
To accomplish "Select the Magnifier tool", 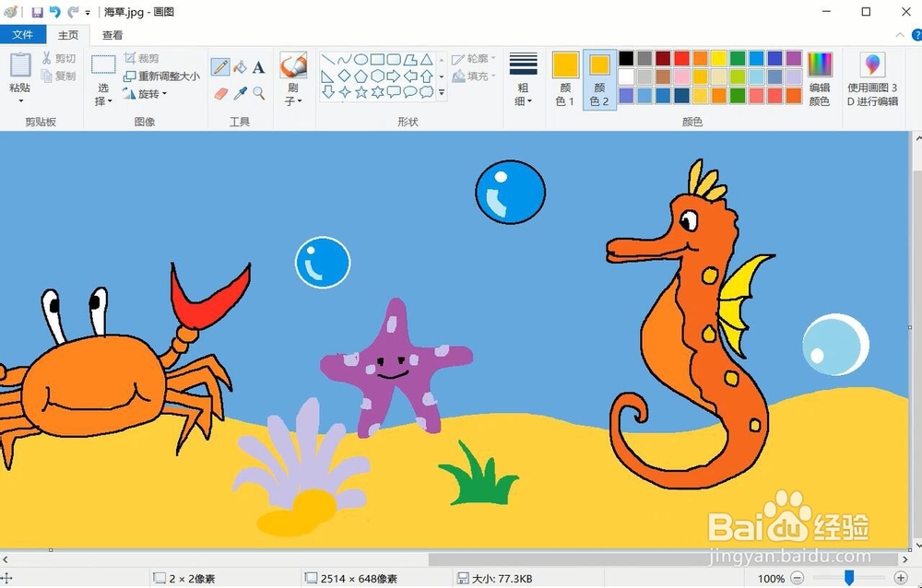I will (x=258, y=93).
